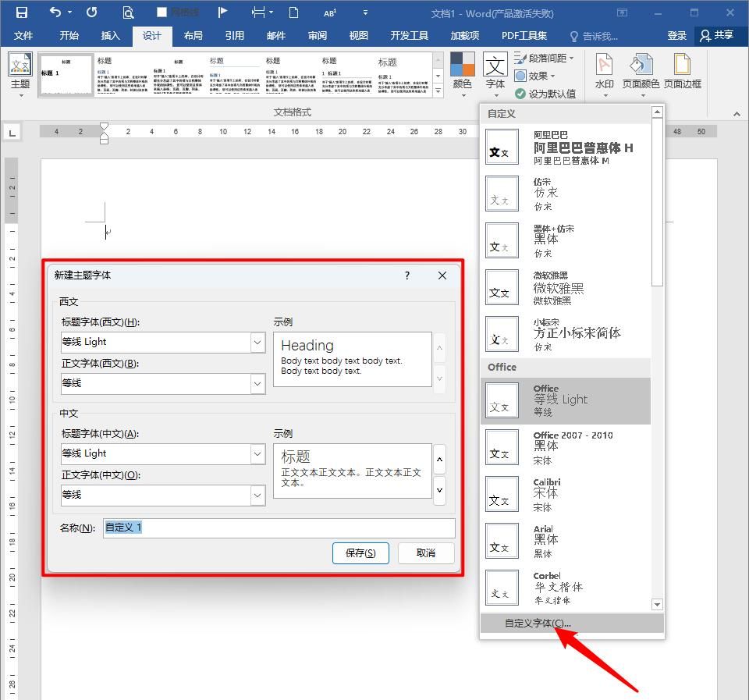The height and width of the screenshot is (700, 749).
Task: Open the 插入 ribbon tab
Action: [110, 35]
